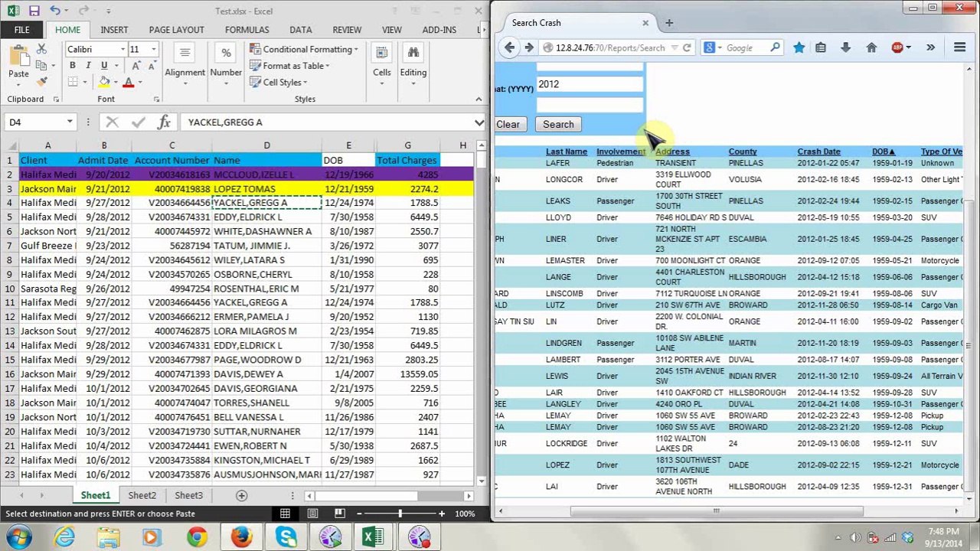Confirm entry with the formula bar checkmark
Image resolution: width=980 pixels, height=551 pixels.
pos(139,122)
